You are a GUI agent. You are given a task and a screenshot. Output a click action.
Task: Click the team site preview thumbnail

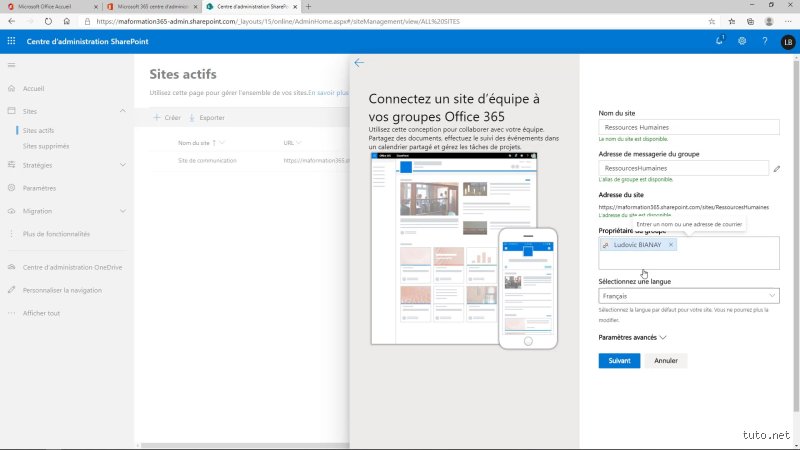[x=464, y=251]
